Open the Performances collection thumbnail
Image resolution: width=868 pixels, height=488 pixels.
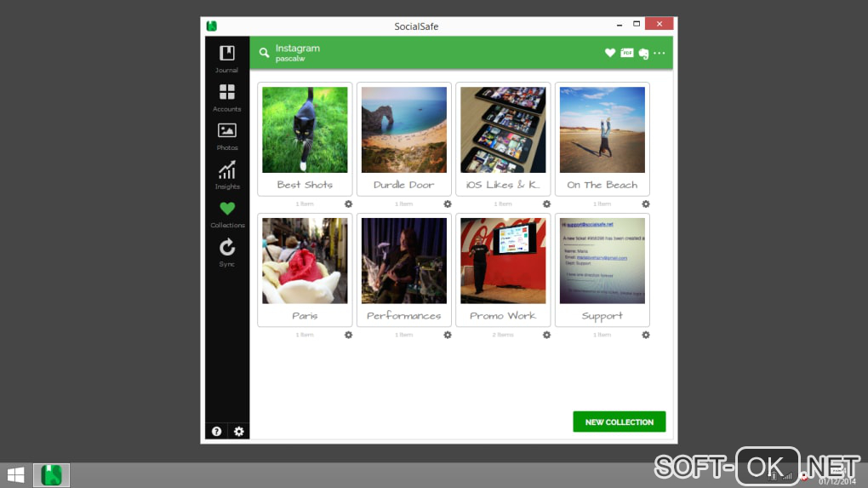tap(404, 261)
